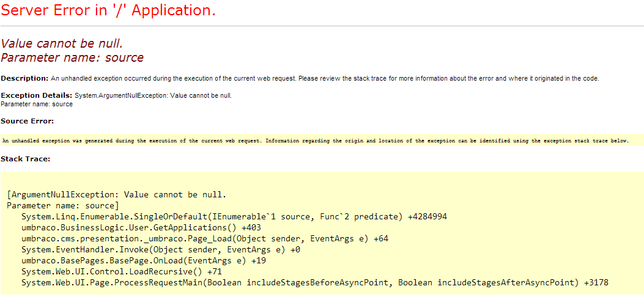644x300 pixels.
Task: Click 'System.ArgumentNullException: Value cannot be null.' text
Action: (x=153, y=96)
